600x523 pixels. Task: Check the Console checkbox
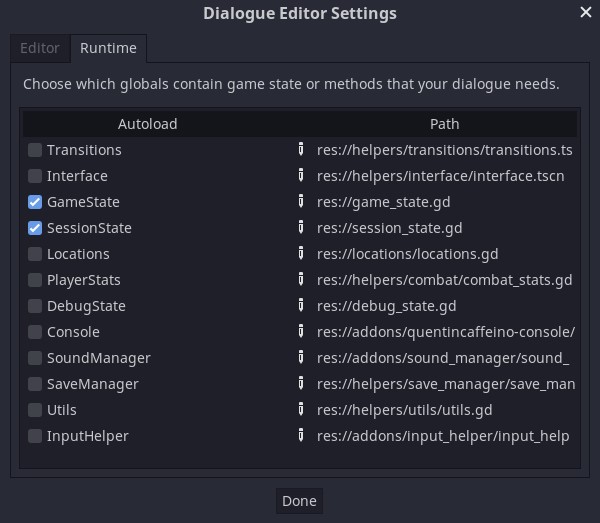click(x=35, y=332)
